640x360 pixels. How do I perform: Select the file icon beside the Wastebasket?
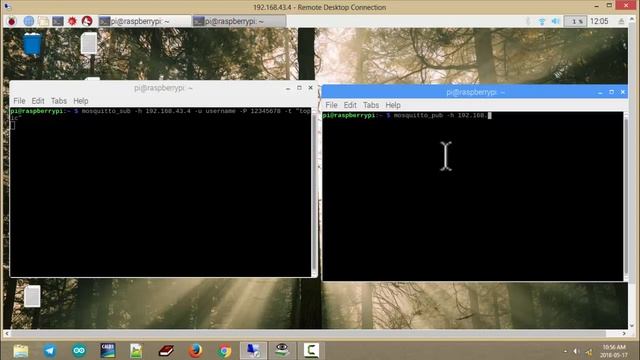(89, 43)
